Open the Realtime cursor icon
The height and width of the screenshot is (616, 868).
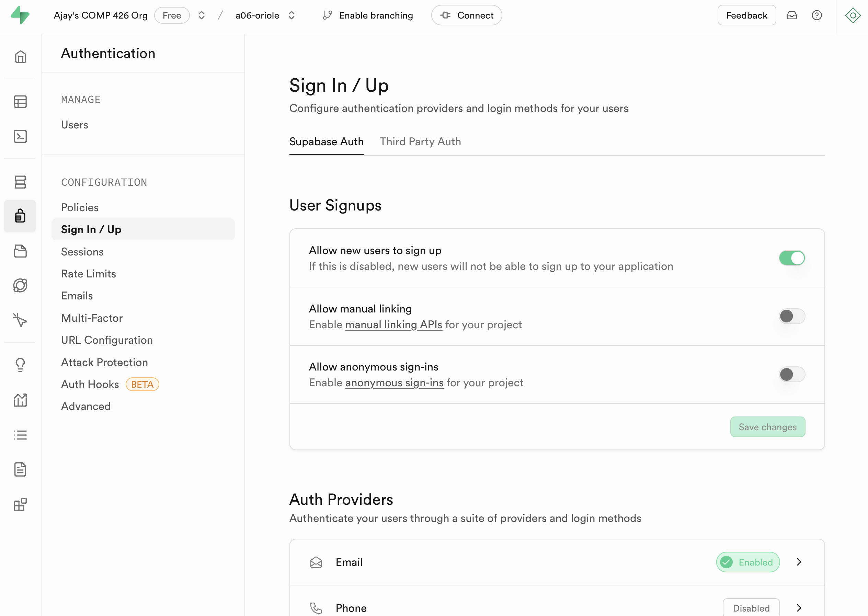pos(21,320)
